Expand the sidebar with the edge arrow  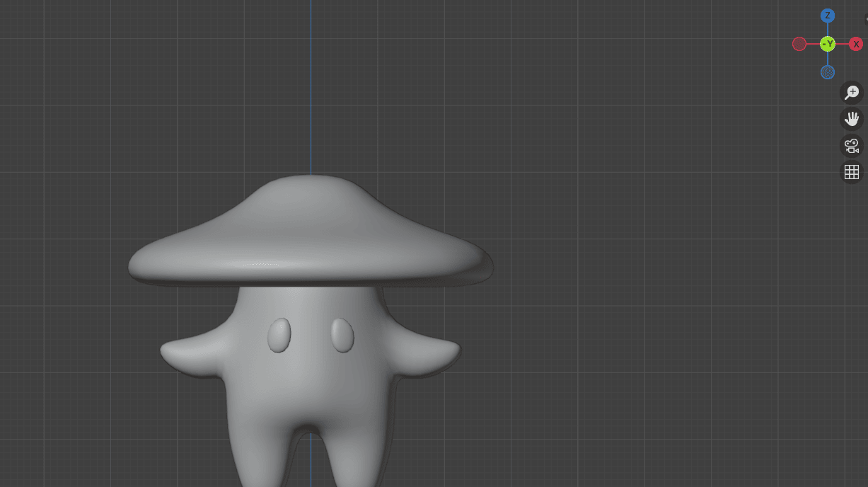click(x=866, y=19)
